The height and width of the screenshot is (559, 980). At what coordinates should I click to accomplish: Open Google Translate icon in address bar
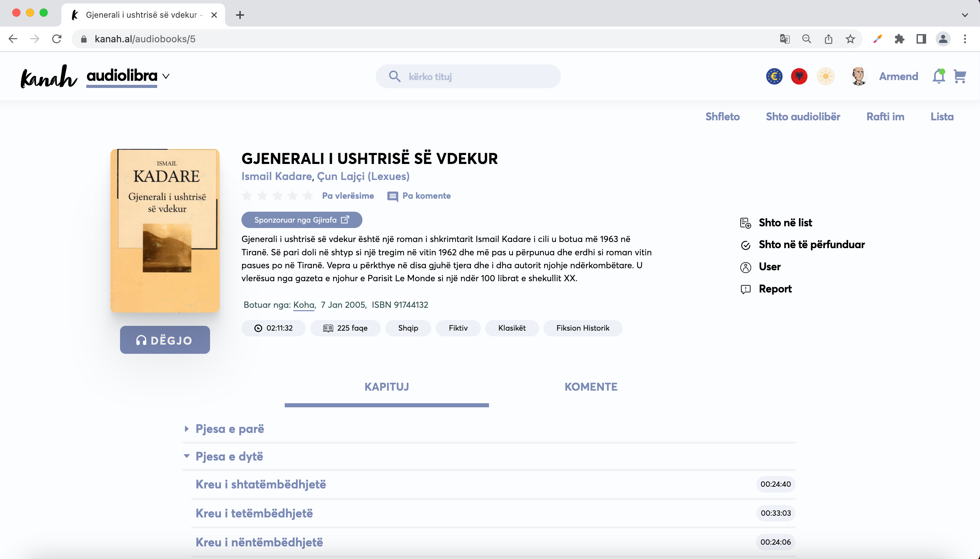point(785,39)
